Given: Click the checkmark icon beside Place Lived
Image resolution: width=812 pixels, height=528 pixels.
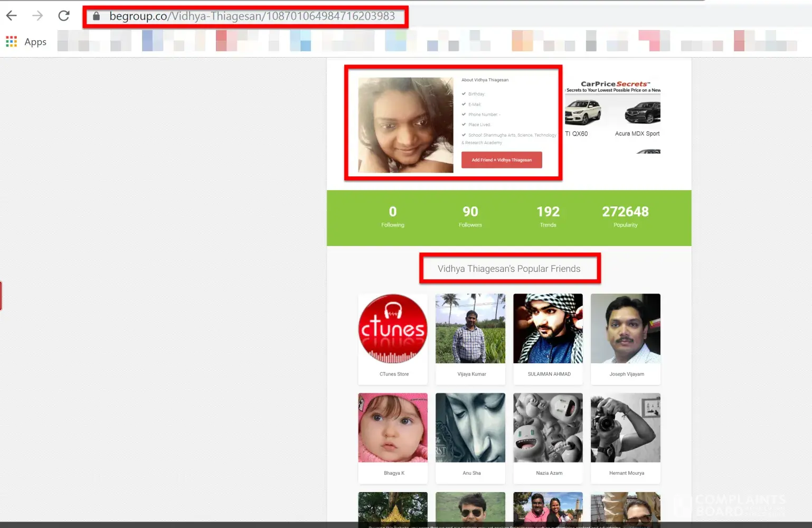Looking at the screenshot, I should tap(464, 125).
